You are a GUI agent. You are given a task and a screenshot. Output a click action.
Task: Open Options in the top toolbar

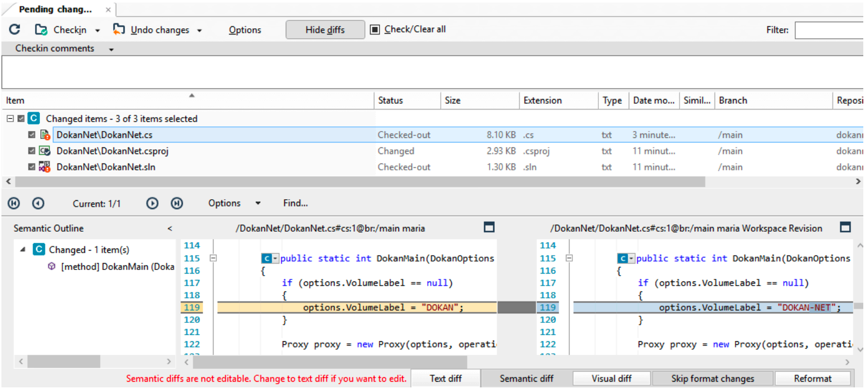pos(244,30)
